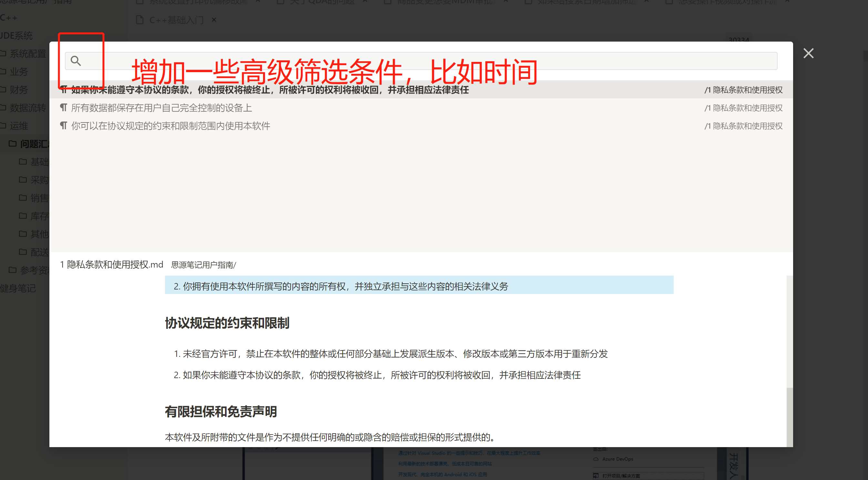The image size is (868, 480).
Task: Click folder icon beside '参考资' item
Action: 13,270
